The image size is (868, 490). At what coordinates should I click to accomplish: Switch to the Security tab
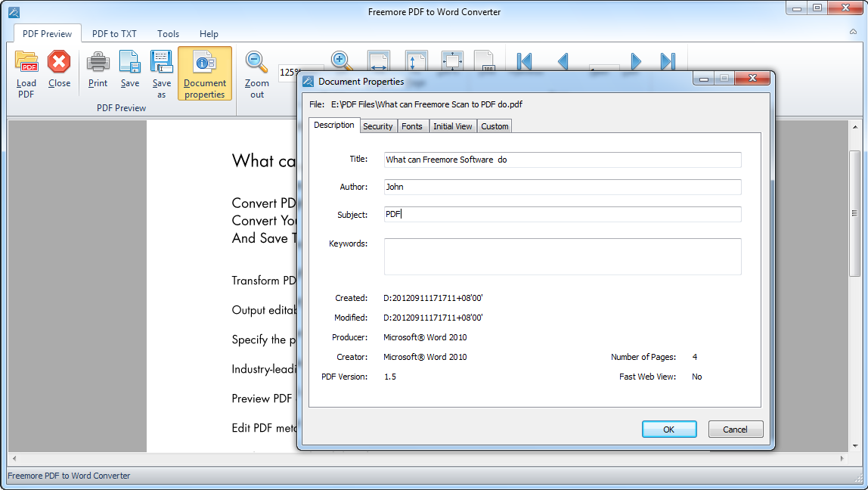click(378, 126)
